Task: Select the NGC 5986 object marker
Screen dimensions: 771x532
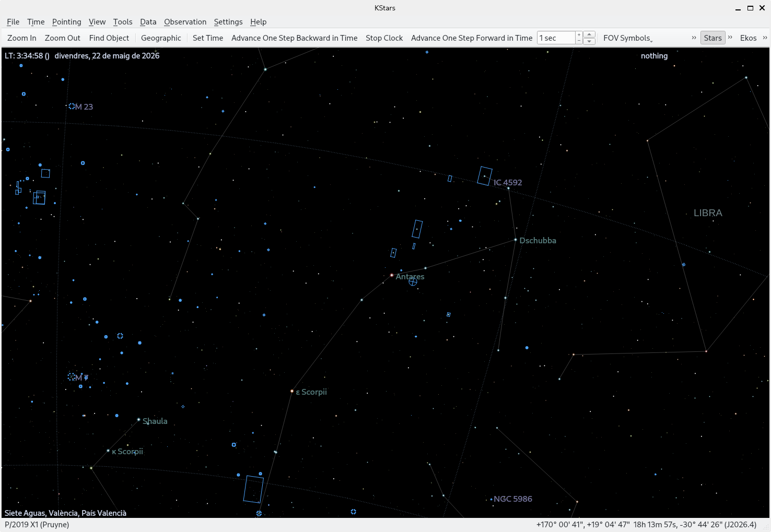Action: [492, 500]
